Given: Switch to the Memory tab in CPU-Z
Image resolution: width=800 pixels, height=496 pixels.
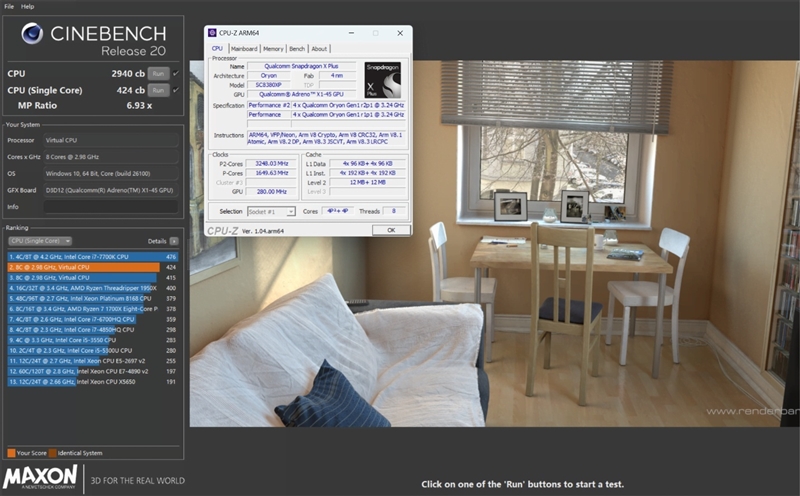Looking at the screenshot, I should point(273,48).
